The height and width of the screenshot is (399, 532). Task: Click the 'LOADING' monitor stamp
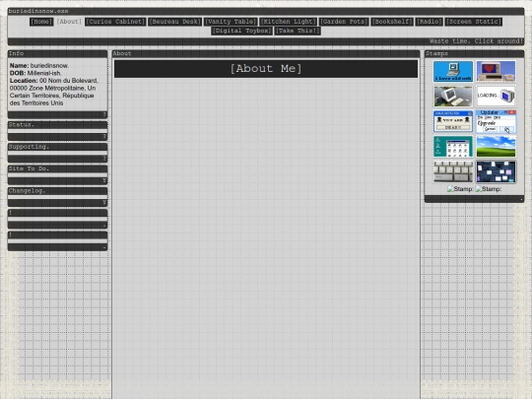coord(496,97)
